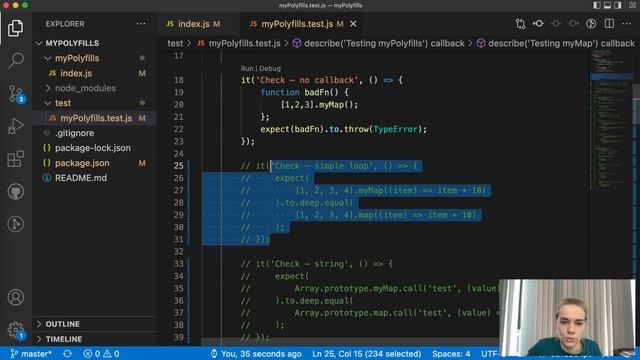Click test breadcrumb segment
640x360 pixels.
pyautogui.click(x=175, y=43)
